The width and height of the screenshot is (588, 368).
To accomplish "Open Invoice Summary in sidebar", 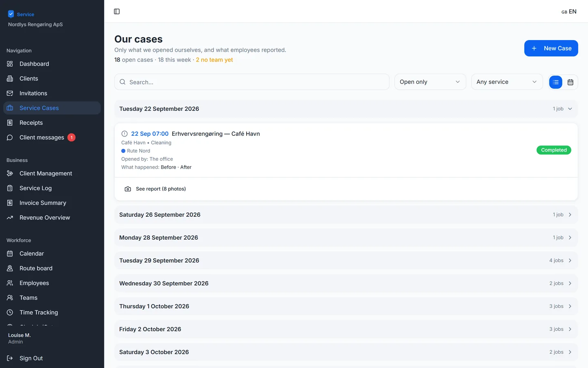I will pyautogui.click(x=52, y=203).
